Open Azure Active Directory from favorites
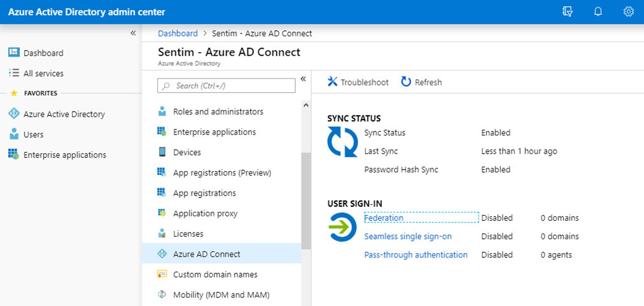 tap(64, 114)
